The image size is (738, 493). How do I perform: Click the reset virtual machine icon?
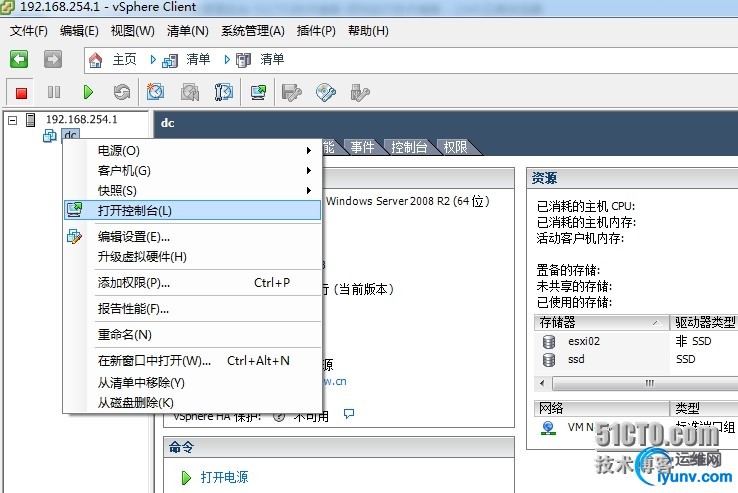122,92
